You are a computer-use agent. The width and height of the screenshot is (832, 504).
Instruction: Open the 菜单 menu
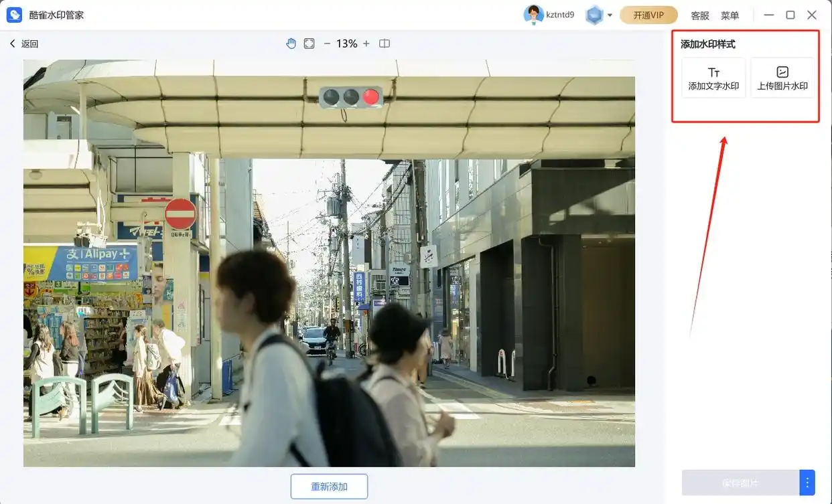point(730,15)
